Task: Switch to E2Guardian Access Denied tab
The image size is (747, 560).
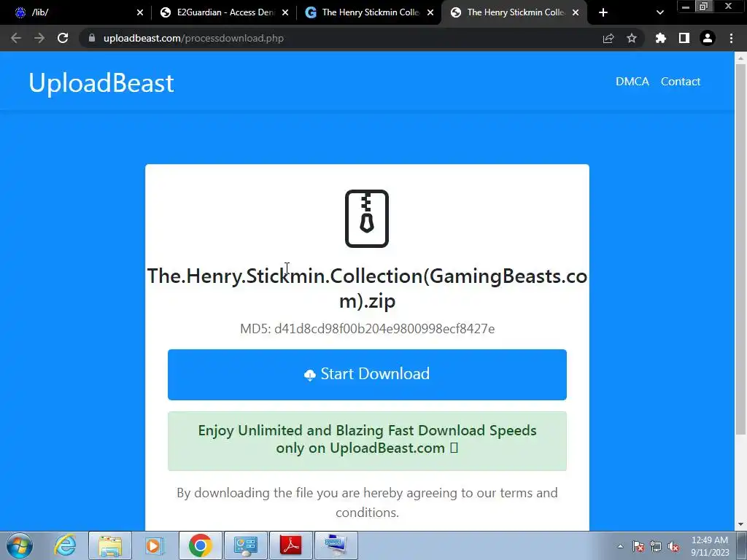Action: tap(224, 12)
